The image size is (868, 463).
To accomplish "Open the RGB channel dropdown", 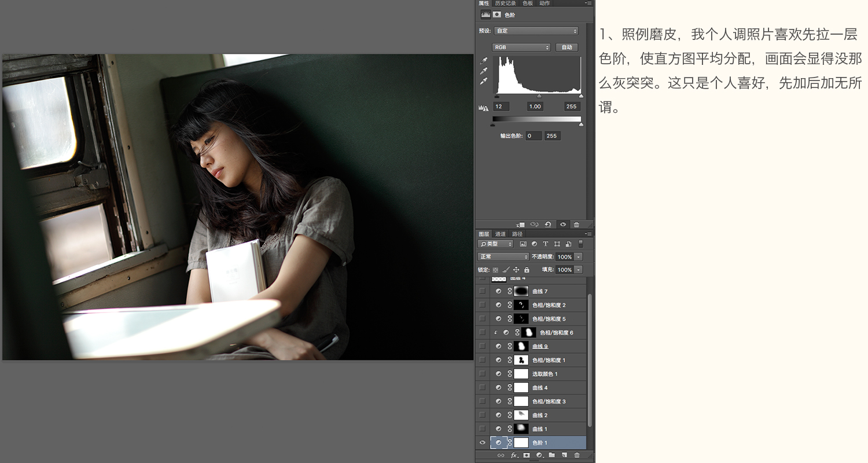I will (521, 47).
